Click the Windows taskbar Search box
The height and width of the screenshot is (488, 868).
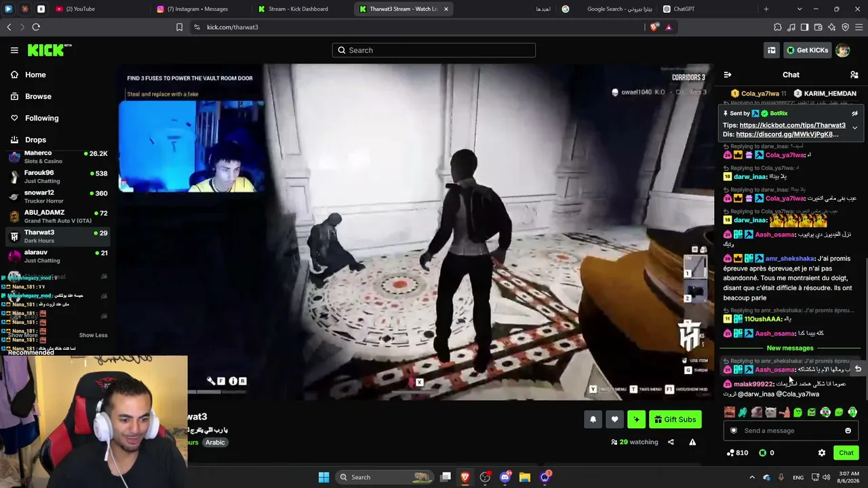point(385,477)
